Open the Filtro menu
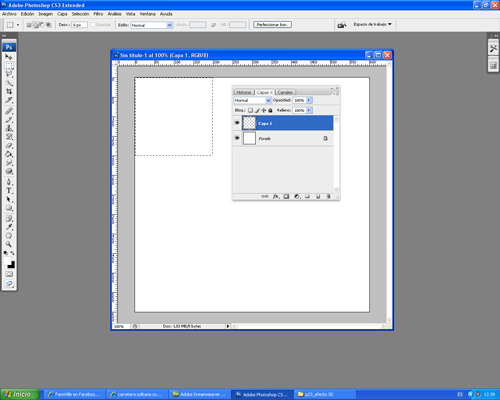The width and height of the screenshot is (500, 400). (98, 14)
